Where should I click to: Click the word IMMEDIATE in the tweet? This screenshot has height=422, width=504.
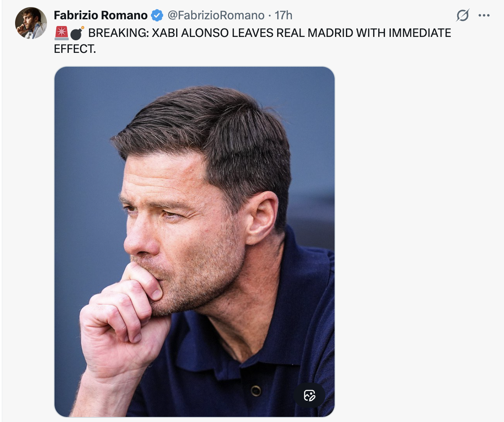(x=420, y=33)
